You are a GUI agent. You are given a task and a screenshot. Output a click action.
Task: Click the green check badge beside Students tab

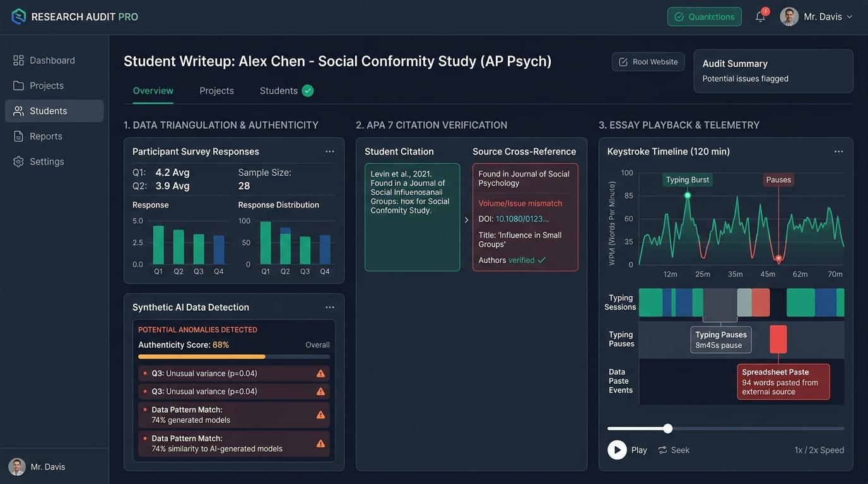tap(308, 91)
